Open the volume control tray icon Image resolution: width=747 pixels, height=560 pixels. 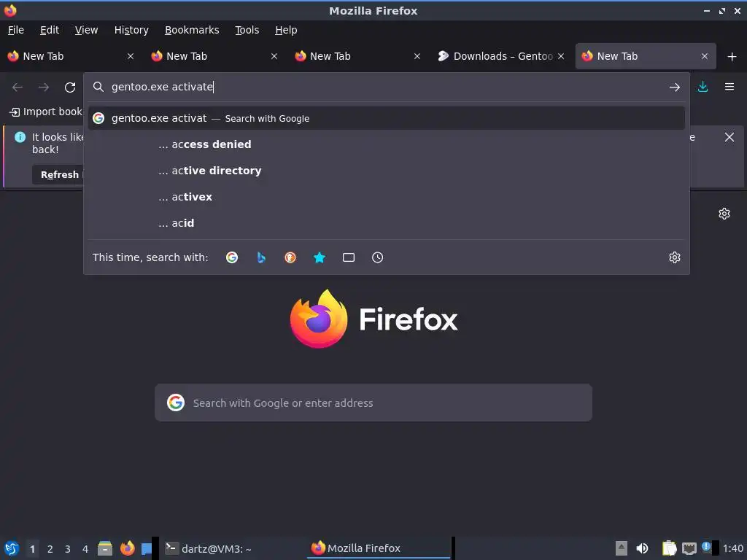pos(642,548)
